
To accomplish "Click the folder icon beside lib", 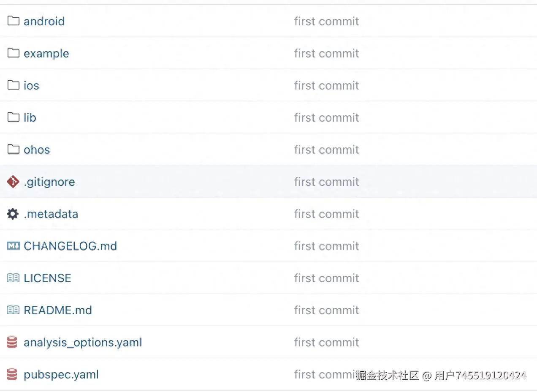I will 14,117.
